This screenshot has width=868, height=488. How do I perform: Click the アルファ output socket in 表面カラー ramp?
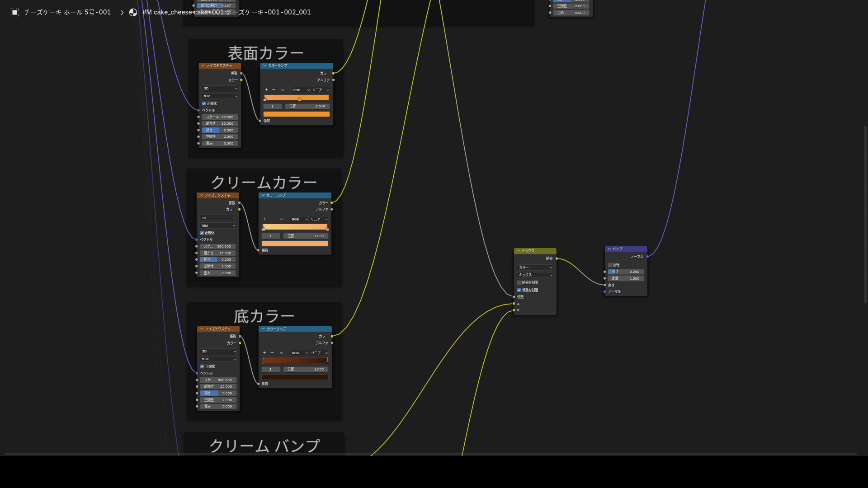333,80
